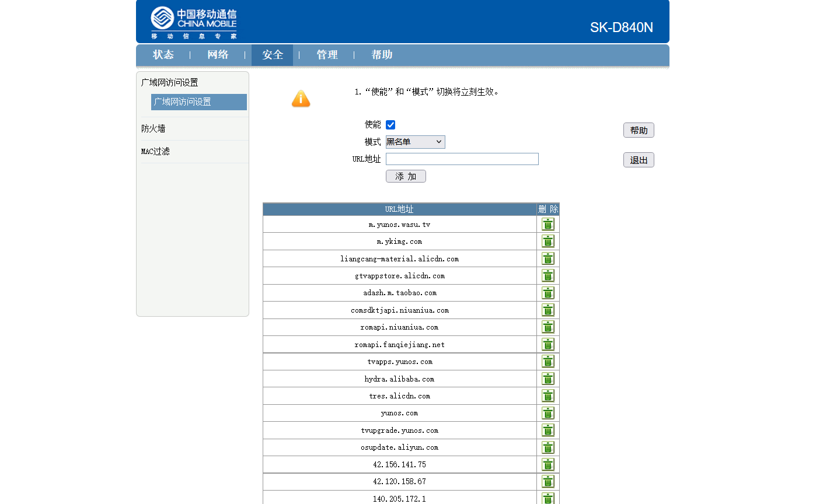Open the MAC过滤 sidebar section

pyautogui.click(x=155, y=152)
